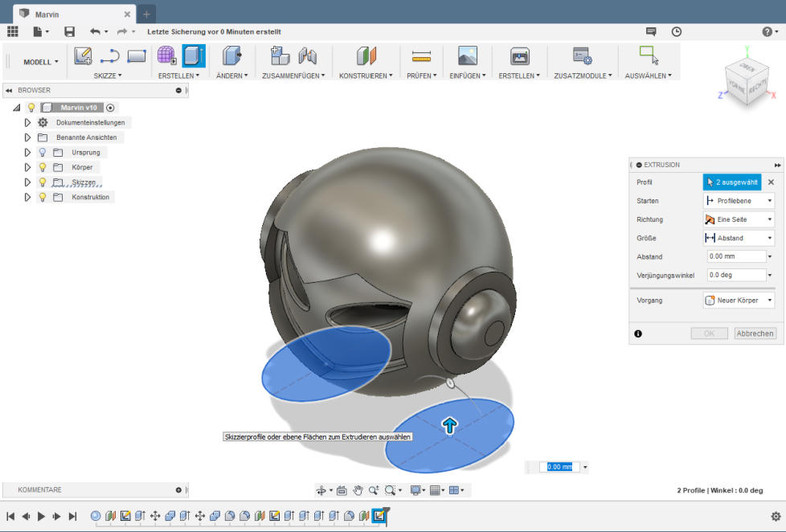Open the ÄNDERN menu
The image size is (786, 532).
pos(231,76)
